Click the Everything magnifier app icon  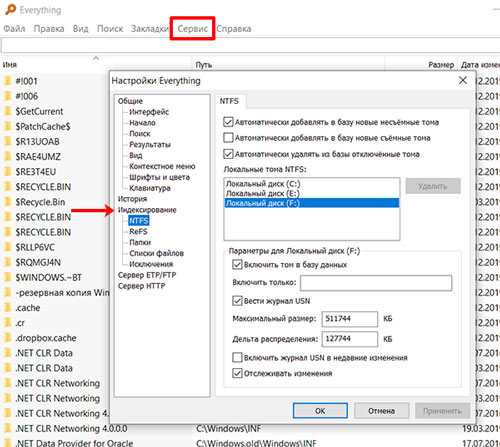(x=10, y=9)
